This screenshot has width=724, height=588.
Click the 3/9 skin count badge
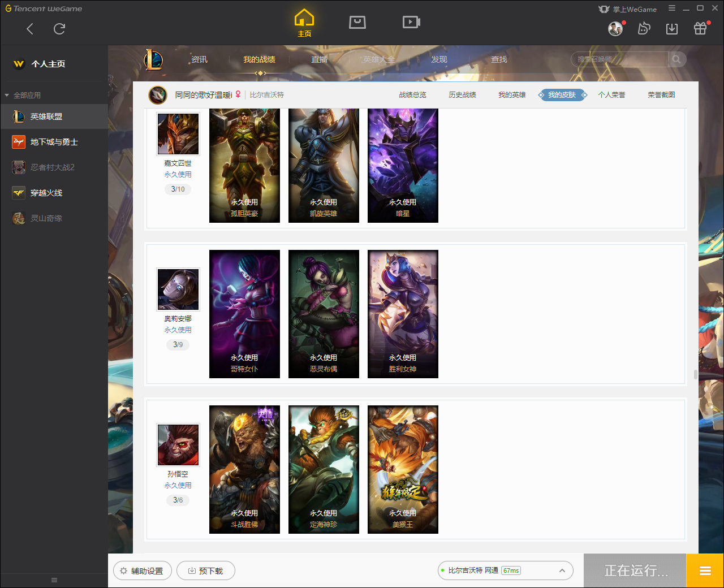[x=178, y=345]
